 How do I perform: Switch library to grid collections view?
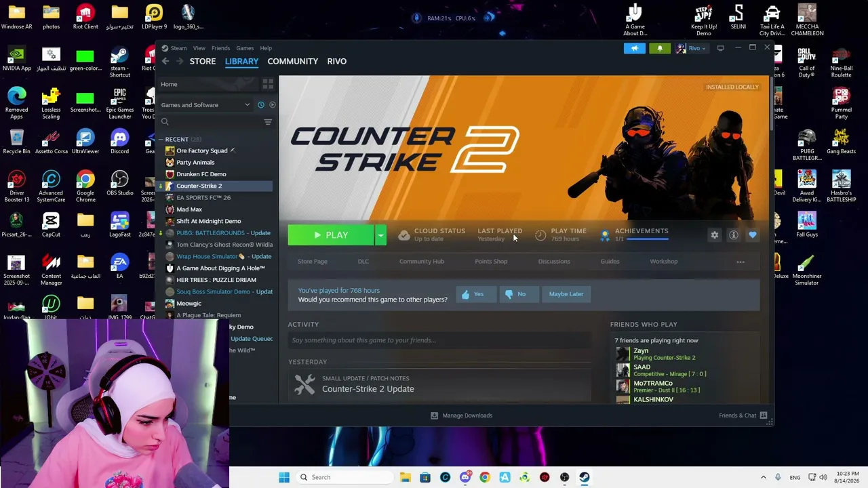click(268, 84)
